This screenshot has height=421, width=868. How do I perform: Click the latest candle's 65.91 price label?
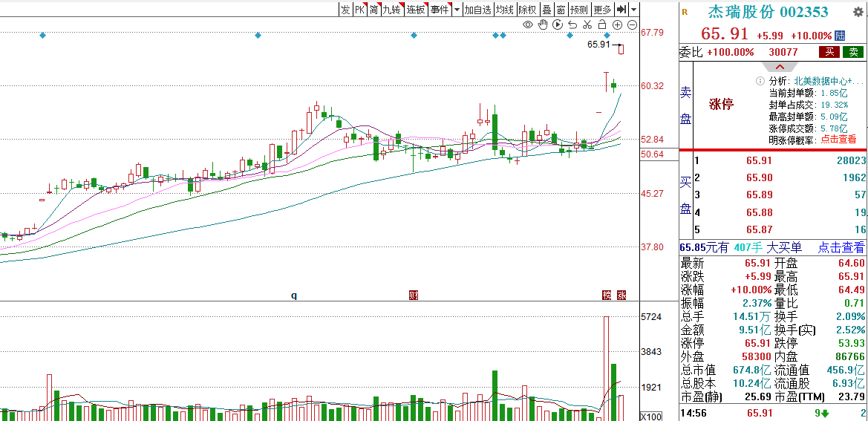point(598,45)
